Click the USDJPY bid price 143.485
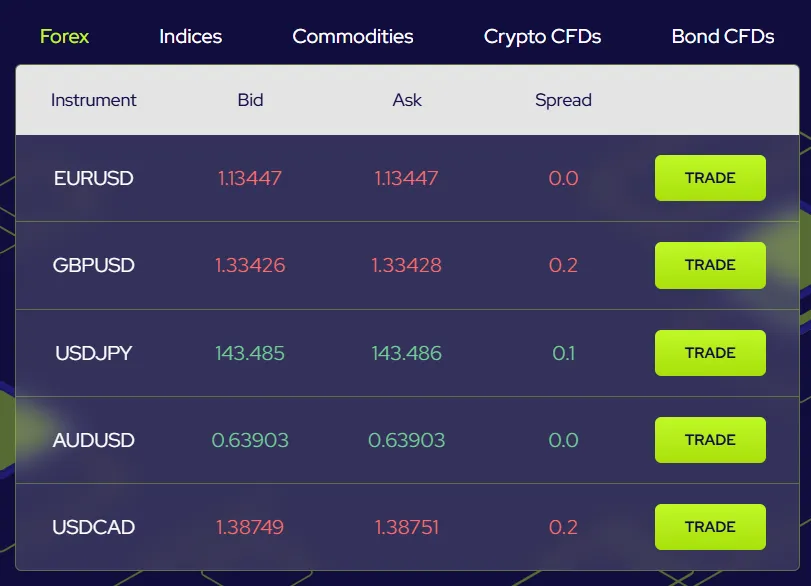Image resolution: width=811 pixels, height=586 pixels. pyautogui.click(x=250, y=354)
